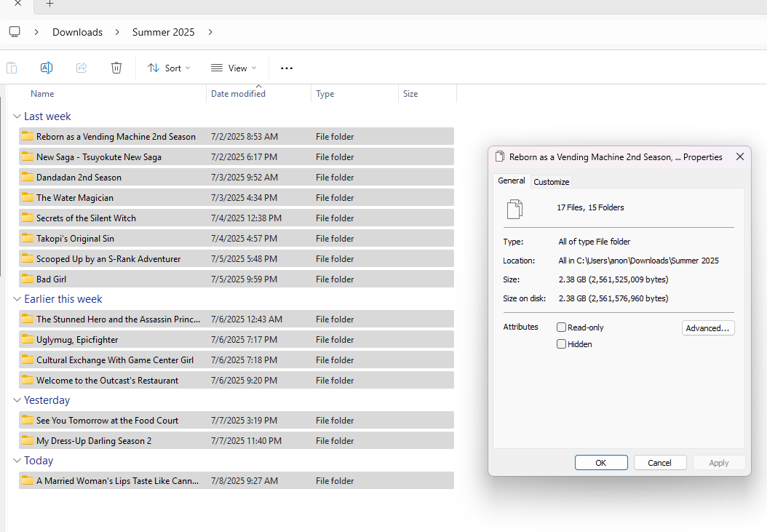Open the Sort dropdown menu
Viewport: 767px width, 532px height.
(x=169, y=68)
